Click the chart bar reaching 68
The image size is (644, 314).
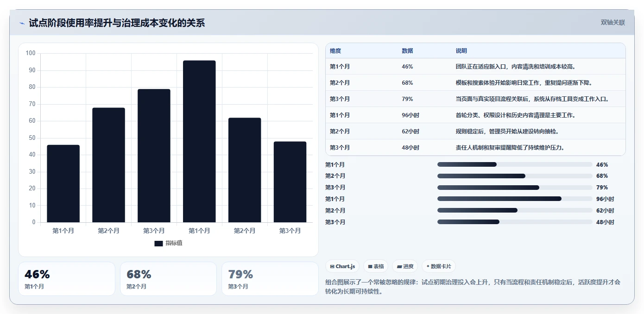click(108, 165)
